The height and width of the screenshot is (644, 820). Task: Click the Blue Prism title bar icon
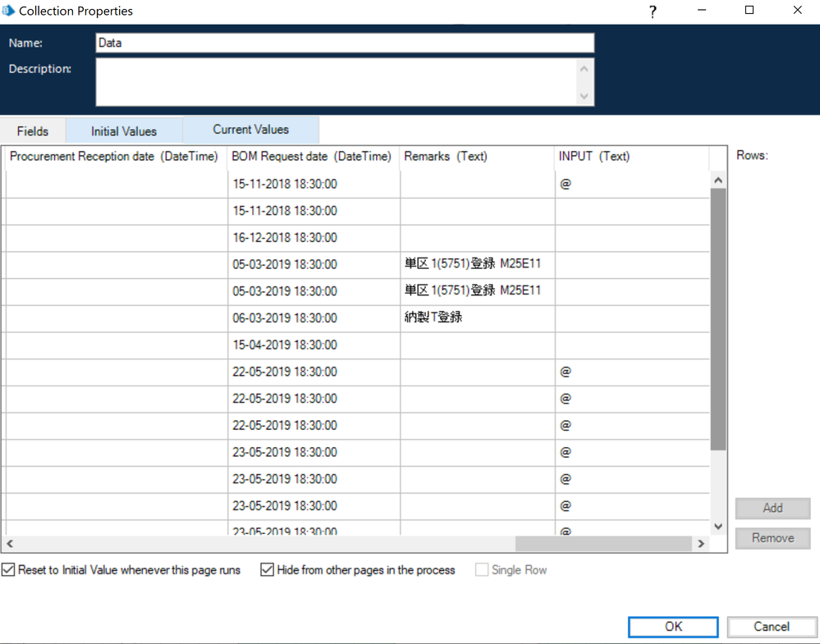click(x=8, y=11)
